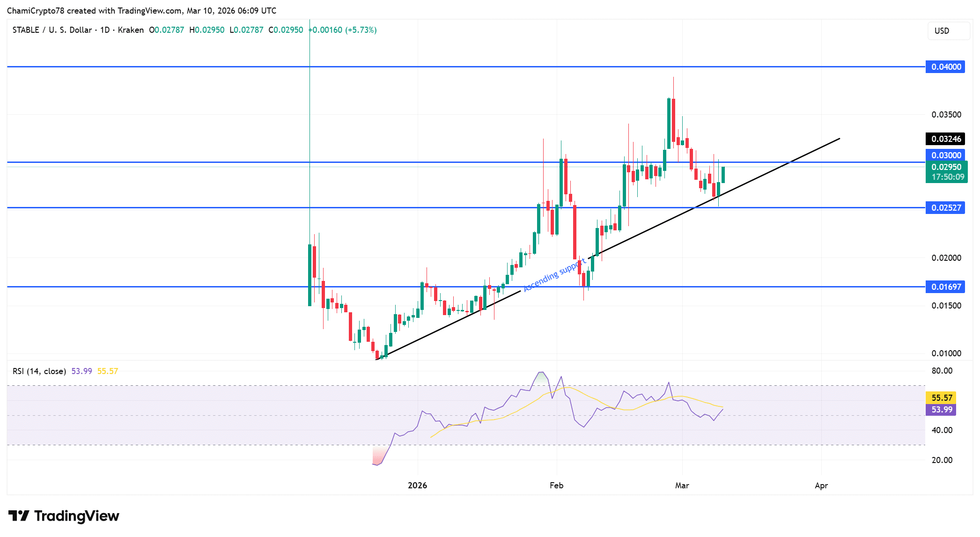Select the STABLE / U. S. Dollar symbol

52,29
